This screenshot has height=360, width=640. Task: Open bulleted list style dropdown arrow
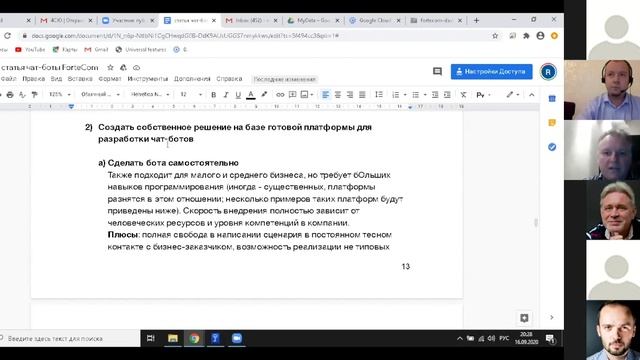pos(425,95)
